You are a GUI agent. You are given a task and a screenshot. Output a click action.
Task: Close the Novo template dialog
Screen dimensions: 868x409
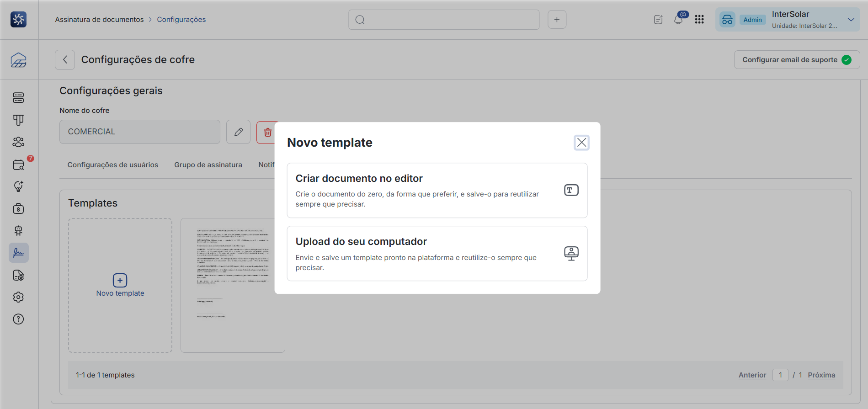581,143
